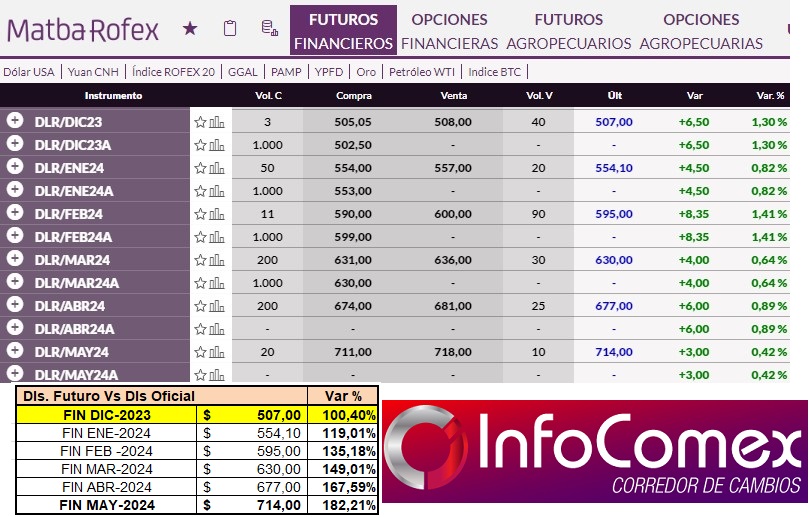The width and height of the screenshot is (809, 517).
Task: Open the Futuros Agropecuarios tab
Action: (x=568, y=31)
